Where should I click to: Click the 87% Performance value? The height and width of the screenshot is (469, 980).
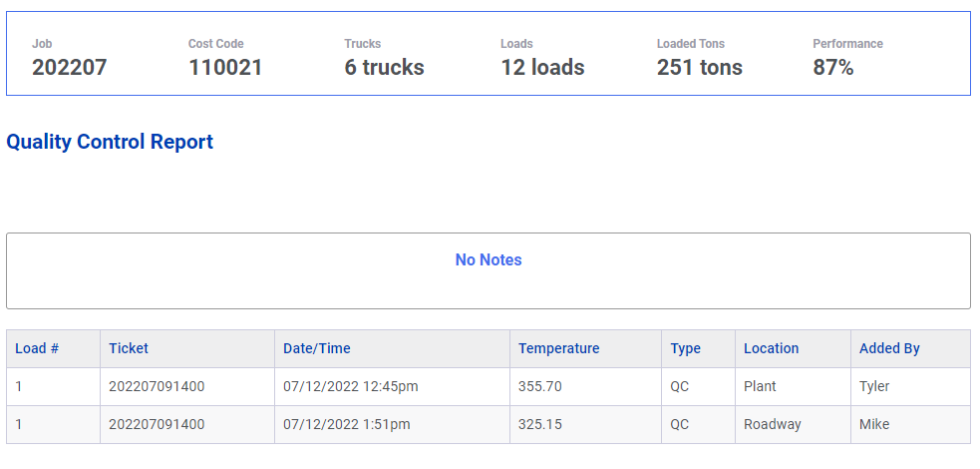click(833, 68)
